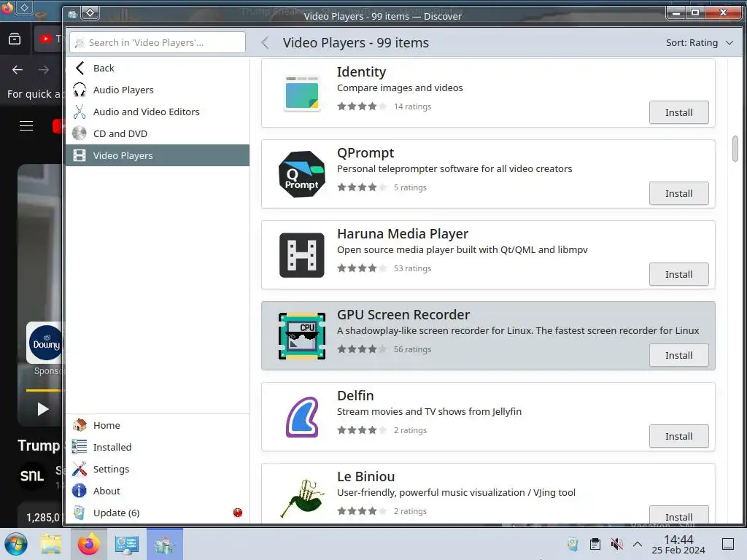Click the Discover taskbar icon
This screenshot has width=747, height=560.
pos(164,544)
